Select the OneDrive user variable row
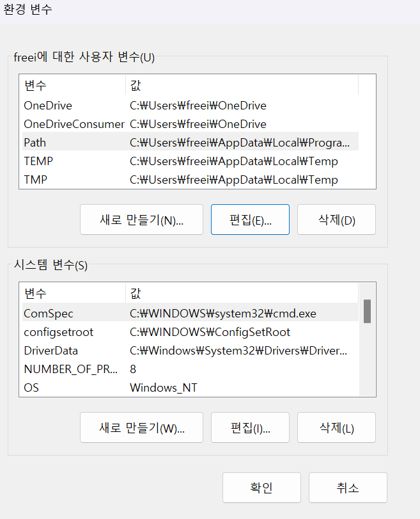This screenshot has height=519, width=420. pos(191,106)
